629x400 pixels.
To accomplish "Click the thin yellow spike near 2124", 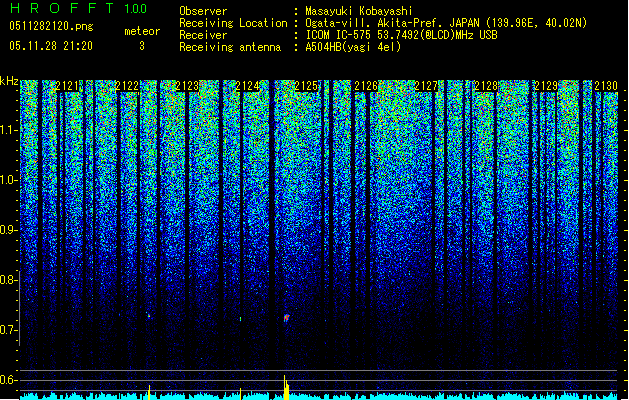I will pyautogui.click(x=240, y=394).
